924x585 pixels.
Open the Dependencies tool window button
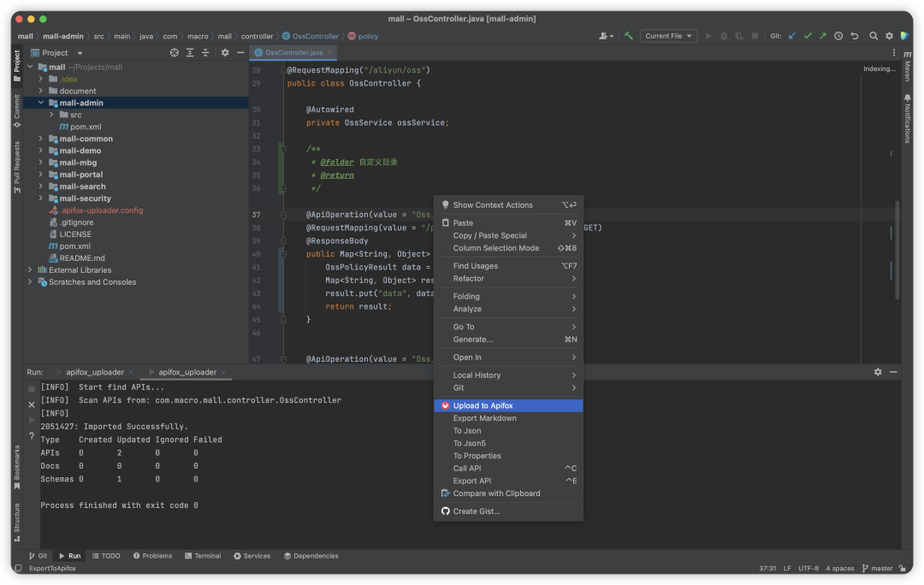[311, 556]
